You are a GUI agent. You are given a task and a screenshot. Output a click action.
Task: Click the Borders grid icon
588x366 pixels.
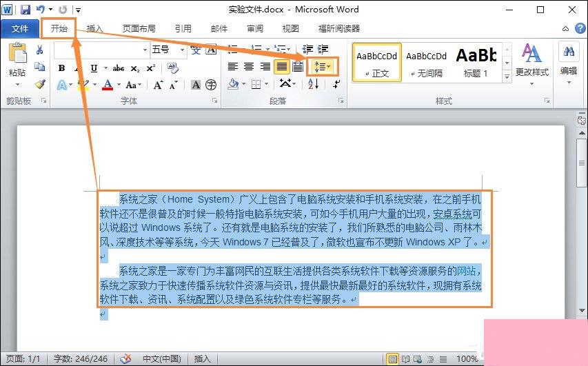tap(256, 84)
